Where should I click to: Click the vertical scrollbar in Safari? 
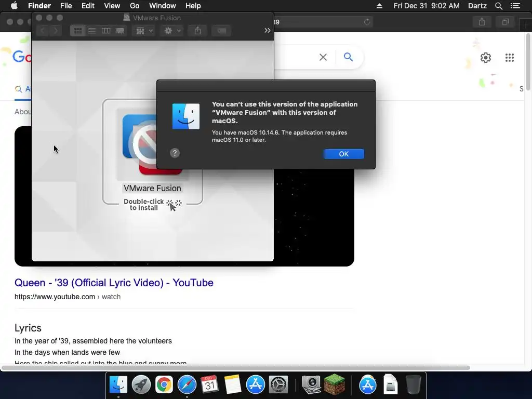(x=528, y=61)
